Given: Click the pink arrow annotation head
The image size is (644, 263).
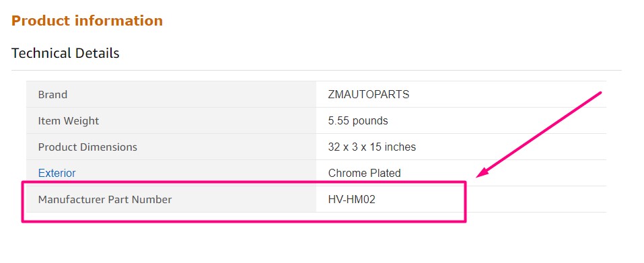Looking at the screenshot, I should pyautogui.click(x=482, y=173).
